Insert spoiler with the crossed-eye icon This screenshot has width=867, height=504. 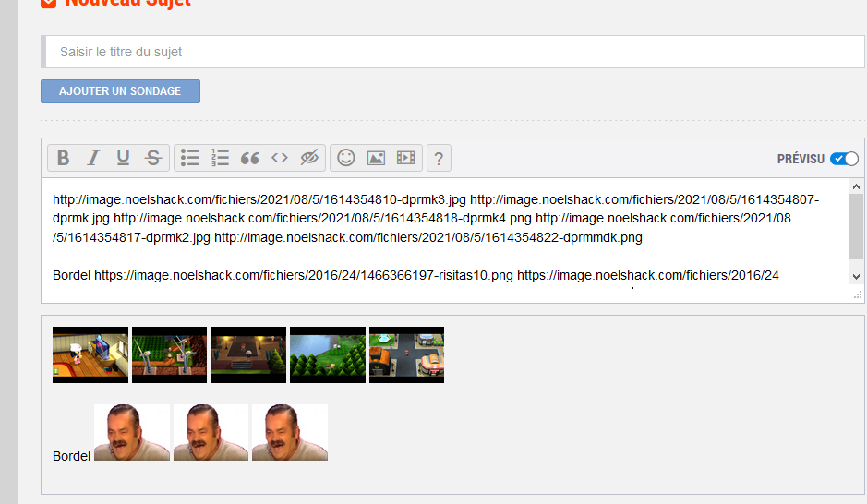coord(309,158)
